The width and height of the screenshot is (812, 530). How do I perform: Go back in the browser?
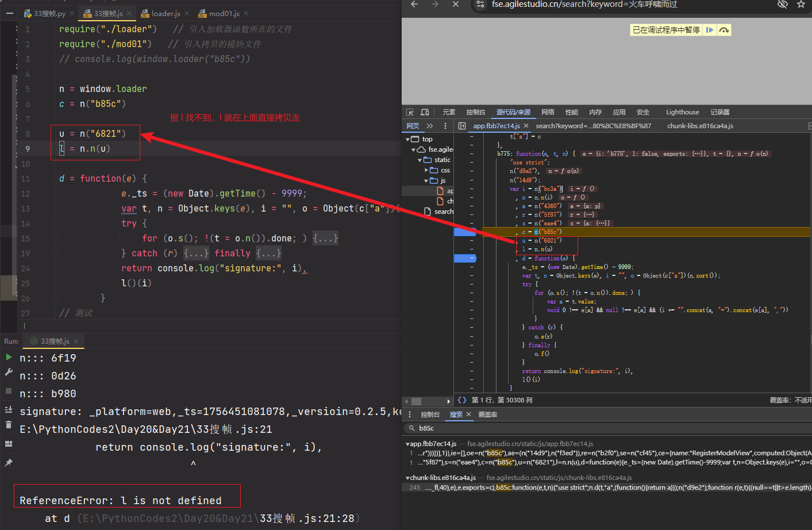(x=414, y=5)
